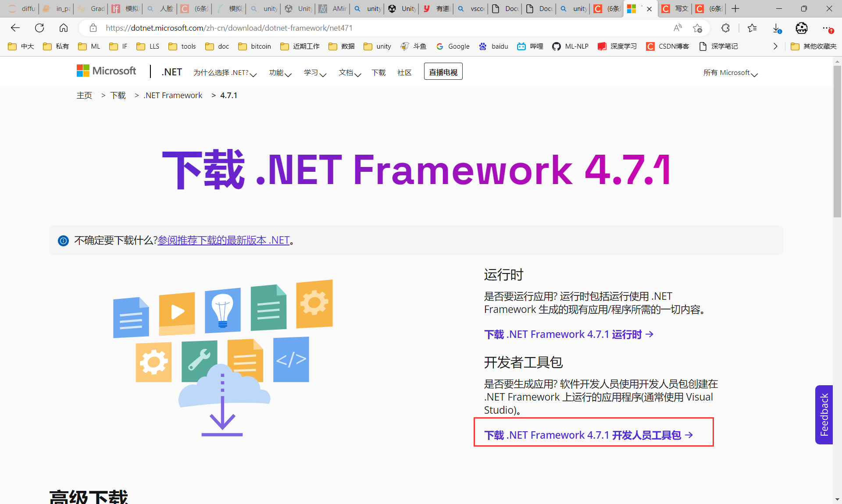This screenshot has width=842, height=504.
Task: Switch to the AMir browser tab
Action: point(333,9)
